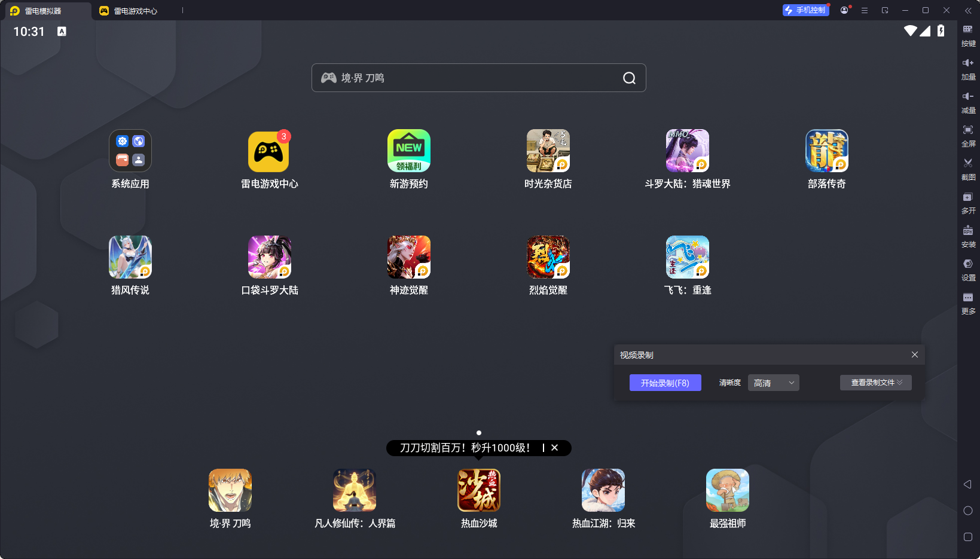Open emulator 设置 from the sidebar
The width and height of the screenshot is (980, 559).
coord(968,270)
